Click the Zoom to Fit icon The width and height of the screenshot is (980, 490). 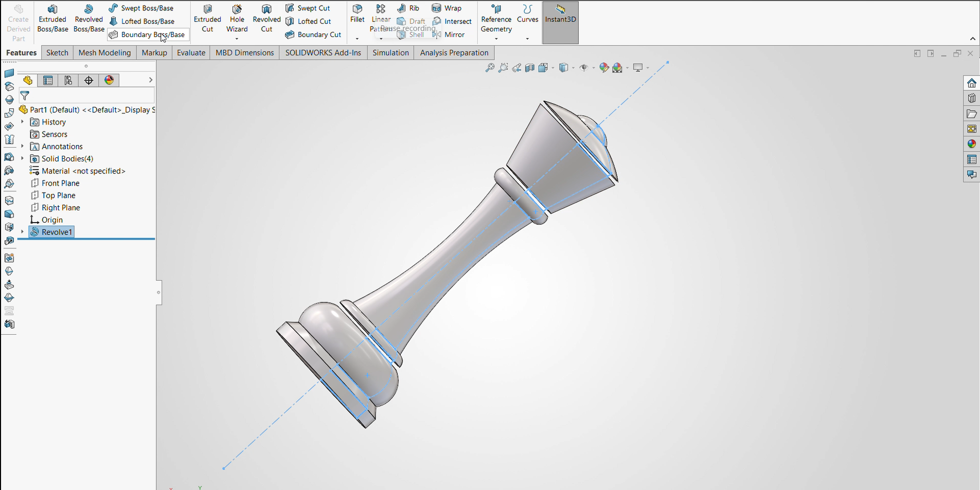(490, 67)
